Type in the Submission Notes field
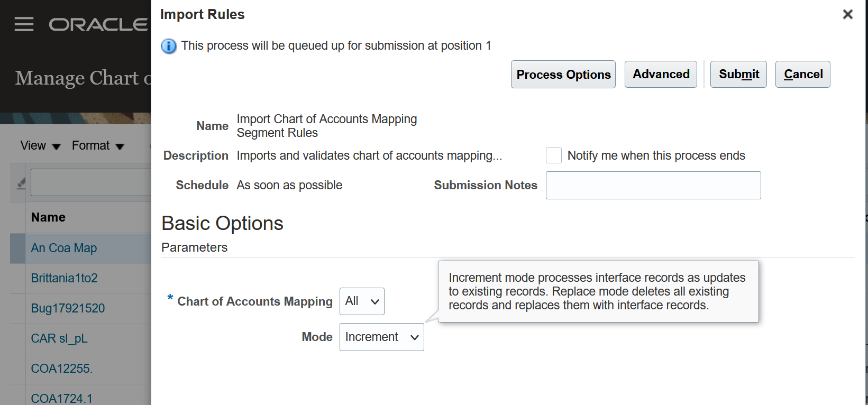 point(653,186)
